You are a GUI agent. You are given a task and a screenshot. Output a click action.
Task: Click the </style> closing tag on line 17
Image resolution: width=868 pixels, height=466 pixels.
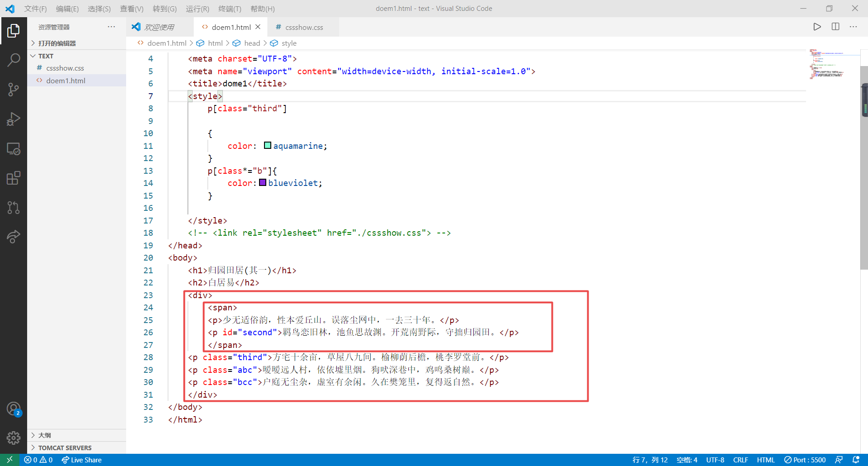pyautogui.click(x=208, y=220)
